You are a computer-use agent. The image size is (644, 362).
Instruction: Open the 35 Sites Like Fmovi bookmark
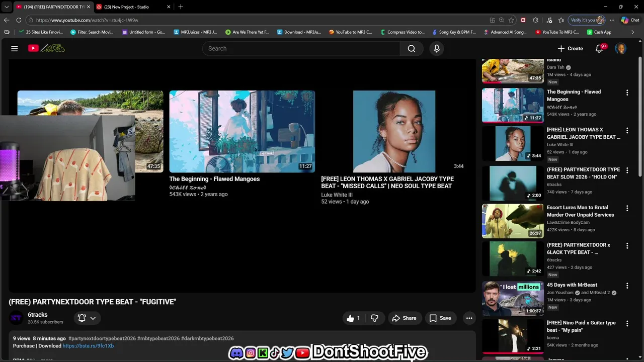(x=42, y=32)
